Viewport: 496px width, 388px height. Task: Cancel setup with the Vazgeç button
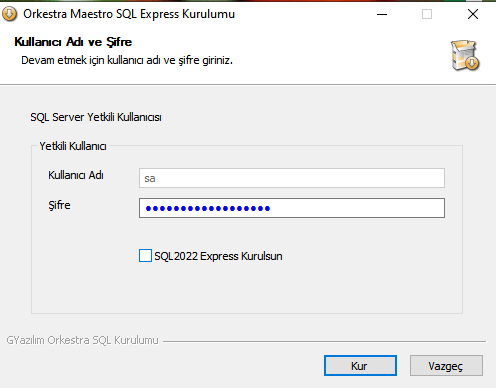[446, 366]
